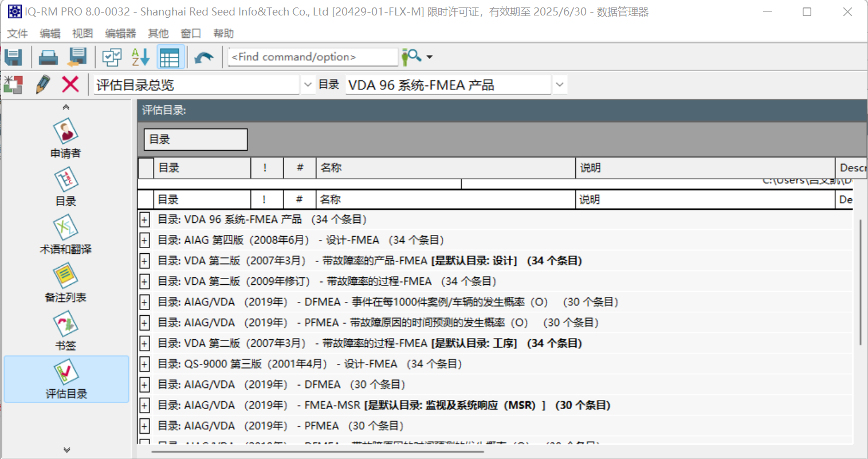The width and height of the screenshot is (868, 459).
Task: Click the second-row 说明 column header
Action: click(x=705, y=199)
